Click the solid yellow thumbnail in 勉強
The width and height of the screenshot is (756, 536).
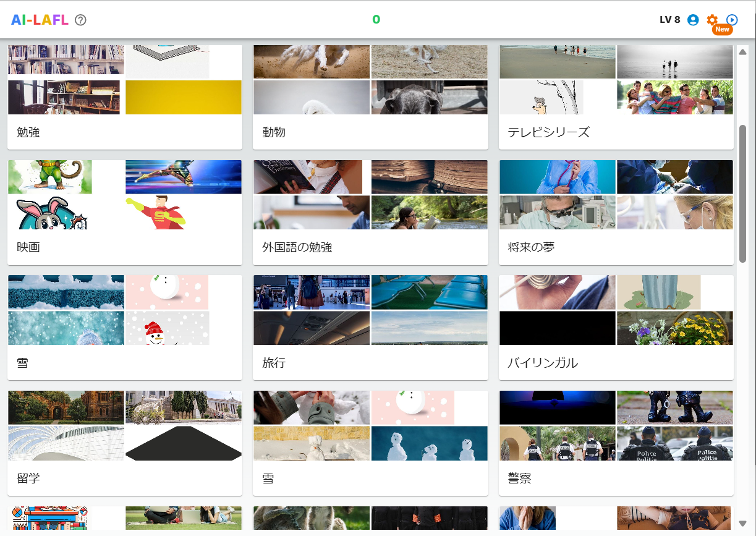click(184, 97)
